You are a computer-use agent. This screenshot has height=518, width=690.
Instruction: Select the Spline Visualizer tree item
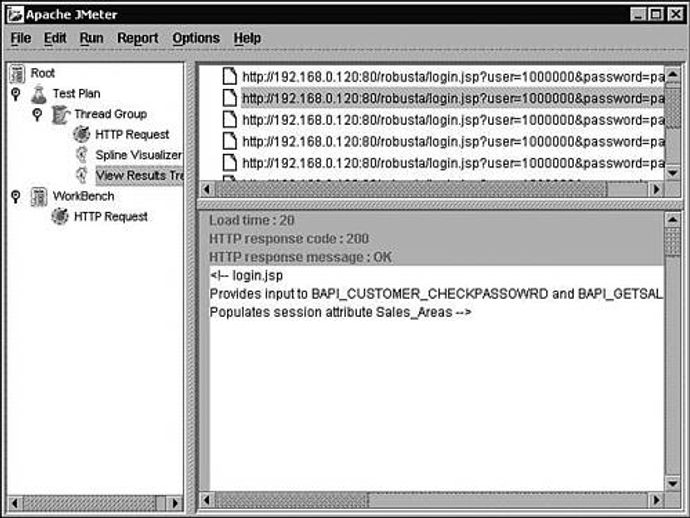coord(139,155)
